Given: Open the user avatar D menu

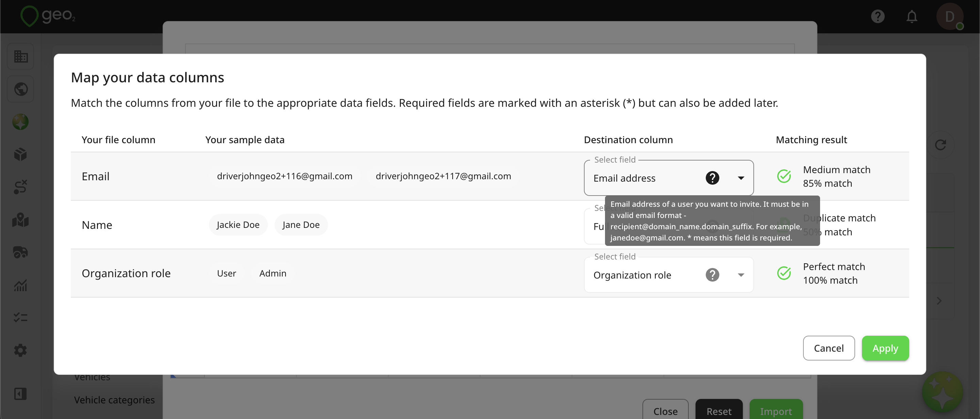Looking at the screenshot, I should (x=950, y=16).
